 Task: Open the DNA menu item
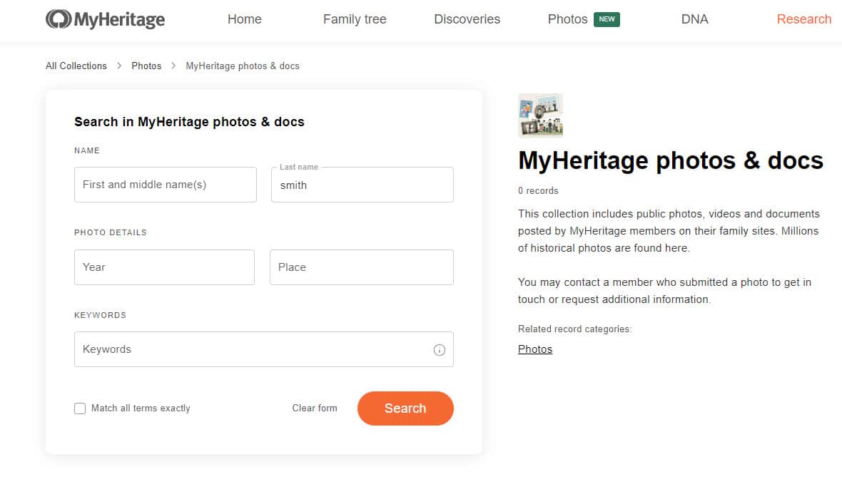[x=694, y=19]
